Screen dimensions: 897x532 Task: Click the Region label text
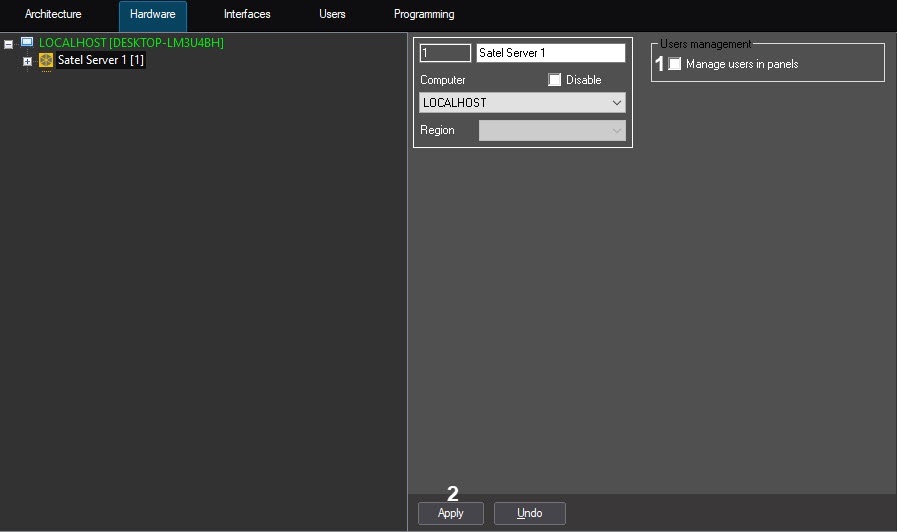click(437, 130)
